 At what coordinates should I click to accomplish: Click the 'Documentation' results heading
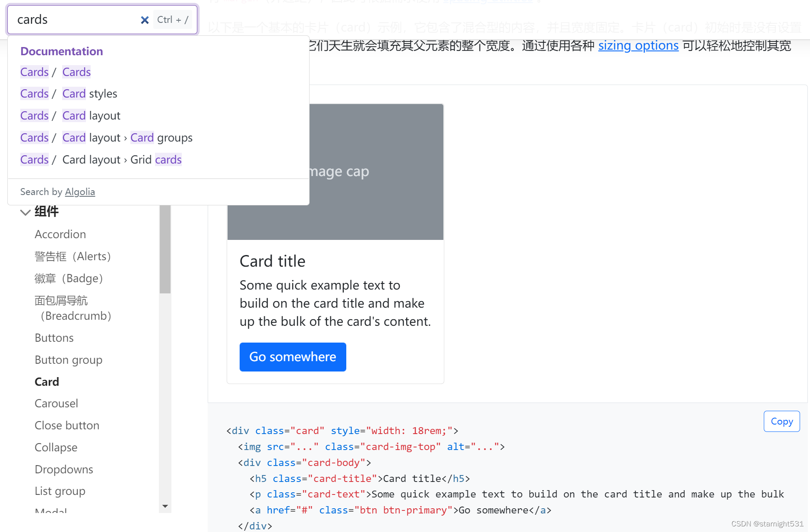(62, 51)
